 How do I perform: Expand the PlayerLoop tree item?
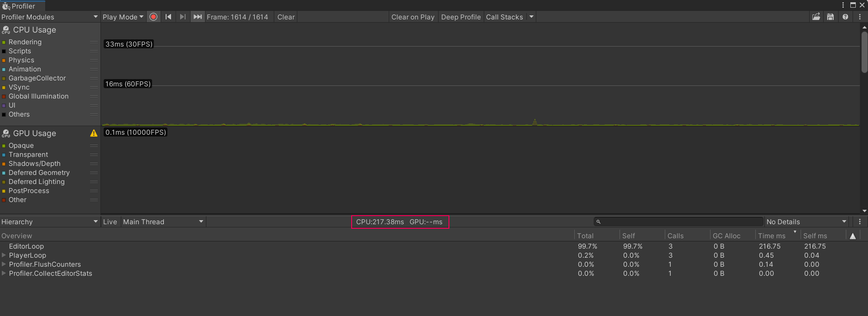point(4,255)
